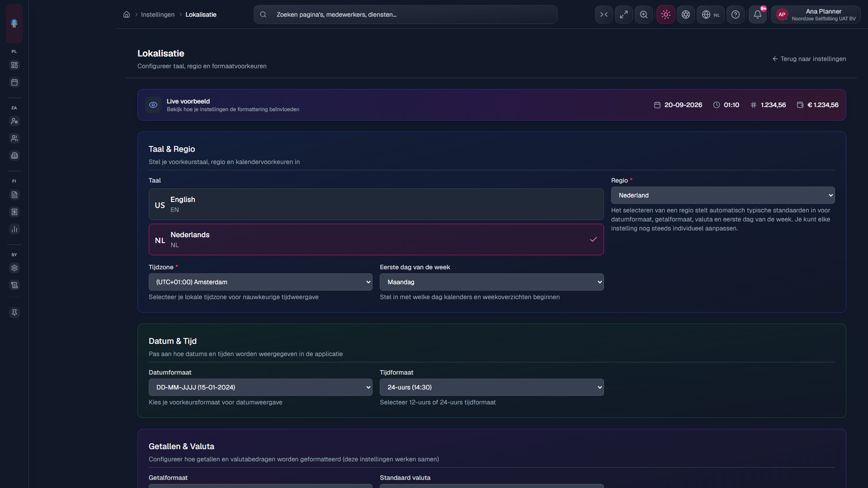
Task: Toggle fullscreen with the expand arrows icon
Action: point(624,14)
